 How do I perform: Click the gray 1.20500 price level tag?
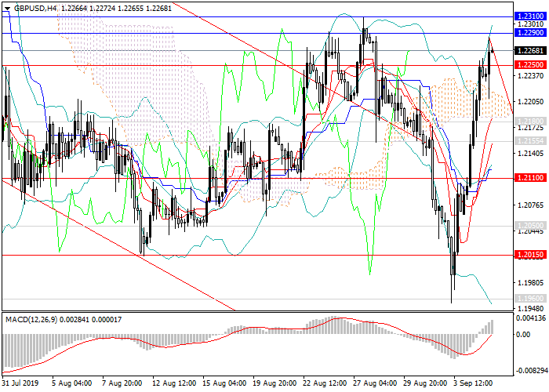(x=529, y=225)
